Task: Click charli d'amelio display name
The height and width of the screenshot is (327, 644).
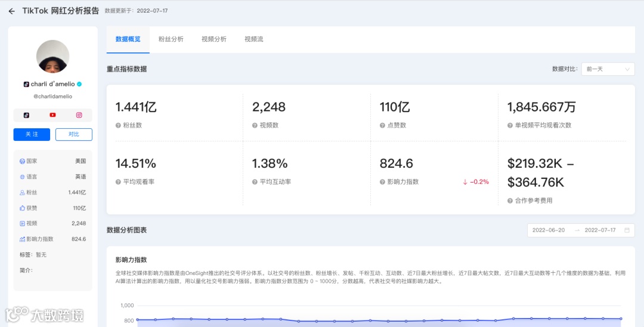Action: pyautogui.click(x=52, y=84)
